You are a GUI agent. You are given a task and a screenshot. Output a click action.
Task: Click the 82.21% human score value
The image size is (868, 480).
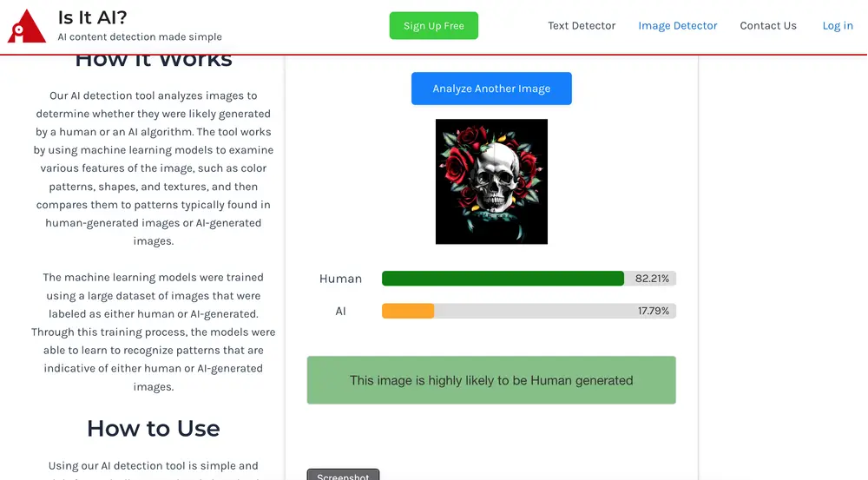pyautogui.click(x=652, y=279)
